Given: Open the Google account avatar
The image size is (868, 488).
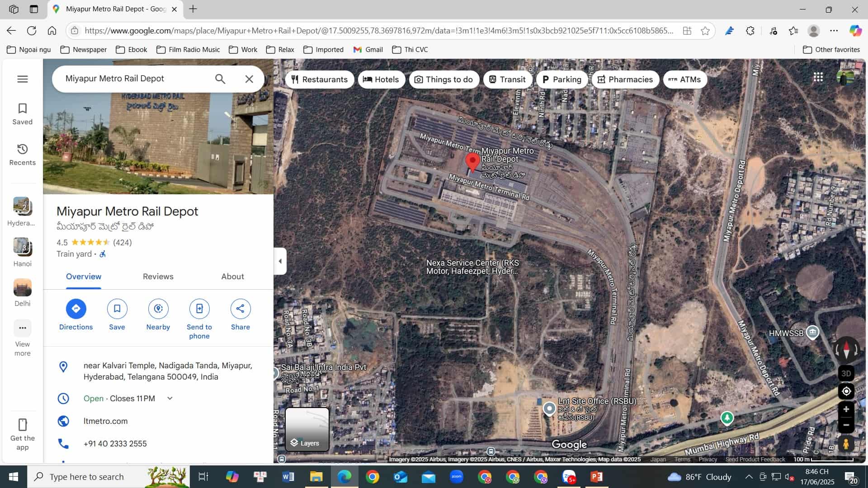Looking at the screenshot, I should 845,77.
